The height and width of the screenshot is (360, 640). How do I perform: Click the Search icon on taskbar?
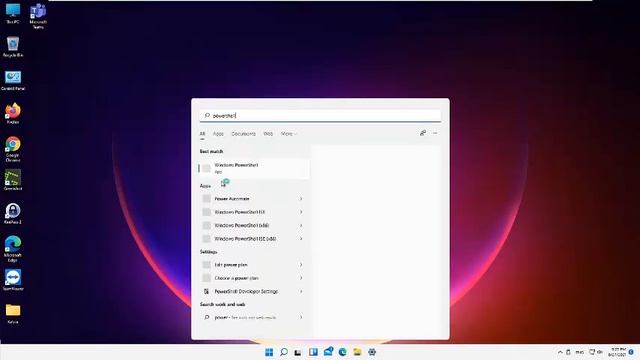tap(284, 352)
